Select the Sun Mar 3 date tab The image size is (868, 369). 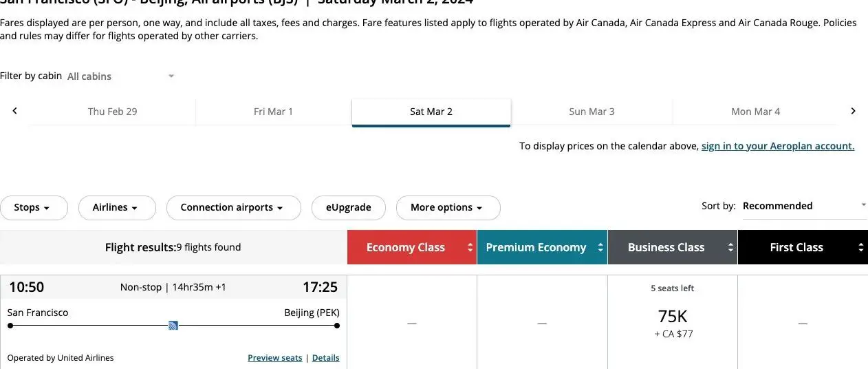pyautogui.click(x=592, y=112)
